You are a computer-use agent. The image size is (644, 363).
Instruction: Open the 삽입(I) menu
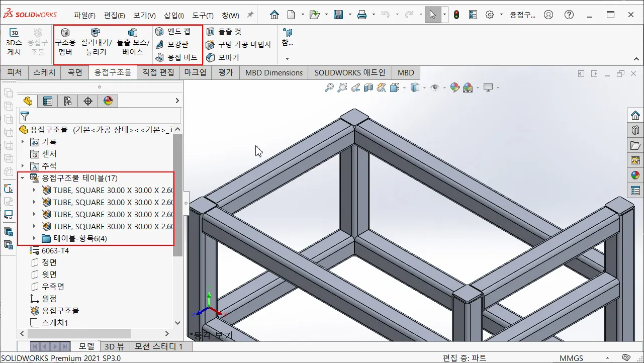tap(174, 15)
